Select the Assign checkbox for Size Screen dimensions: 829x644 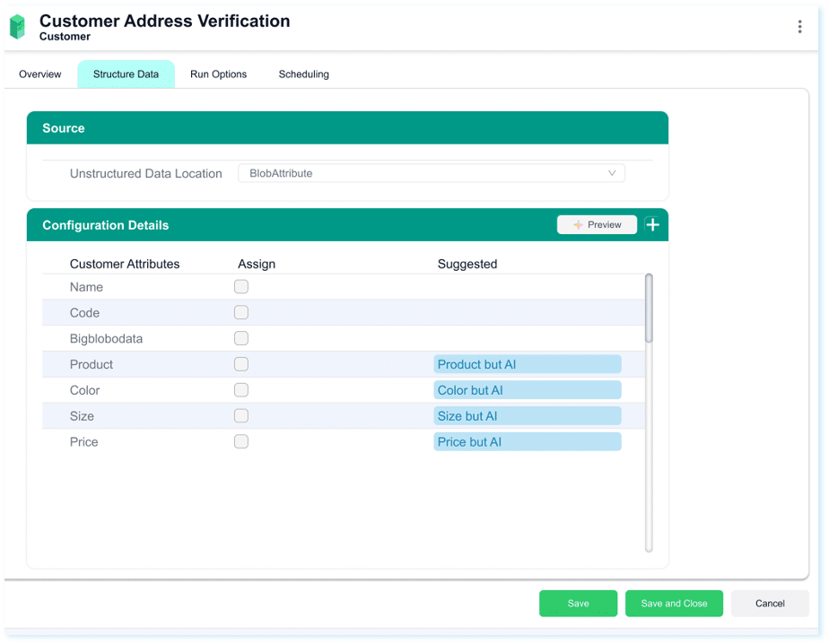241,416
